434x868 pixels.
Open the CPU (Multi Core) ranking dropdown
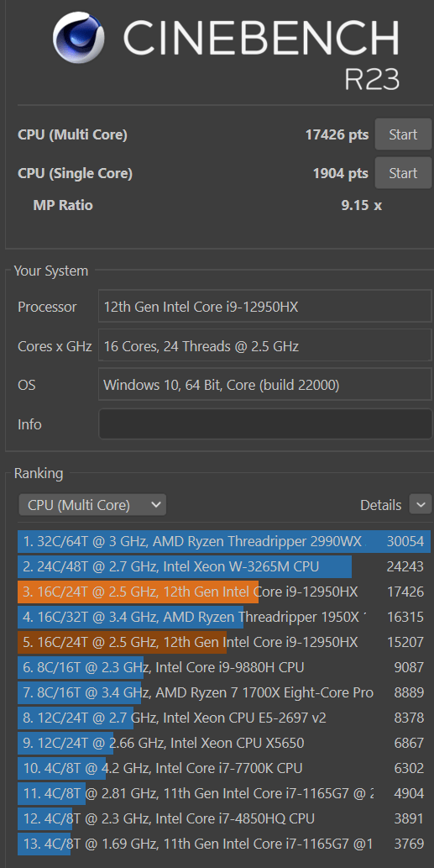[92, 505]
